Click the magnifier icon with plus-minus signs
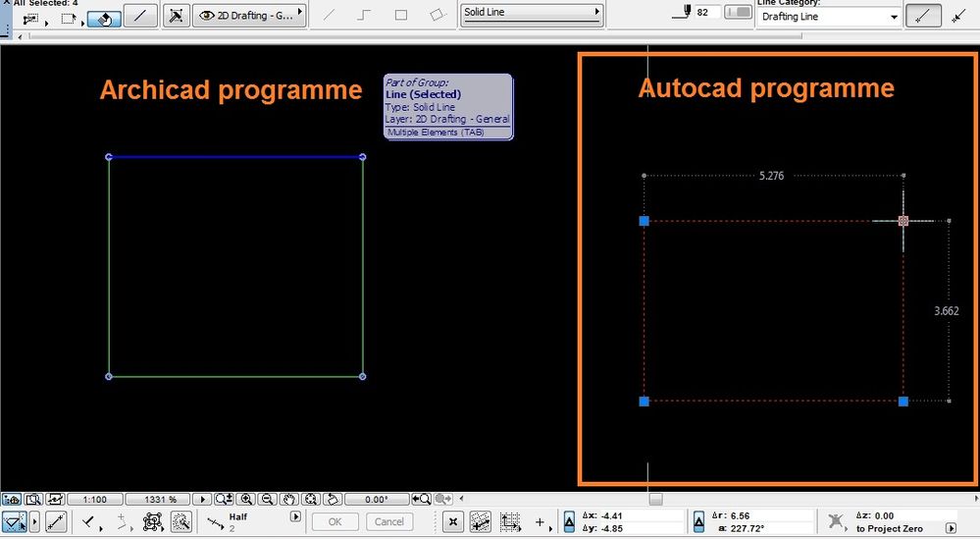The width and height of the screenshot is (980, 539). pyautogui.click(x=224, y=499)
